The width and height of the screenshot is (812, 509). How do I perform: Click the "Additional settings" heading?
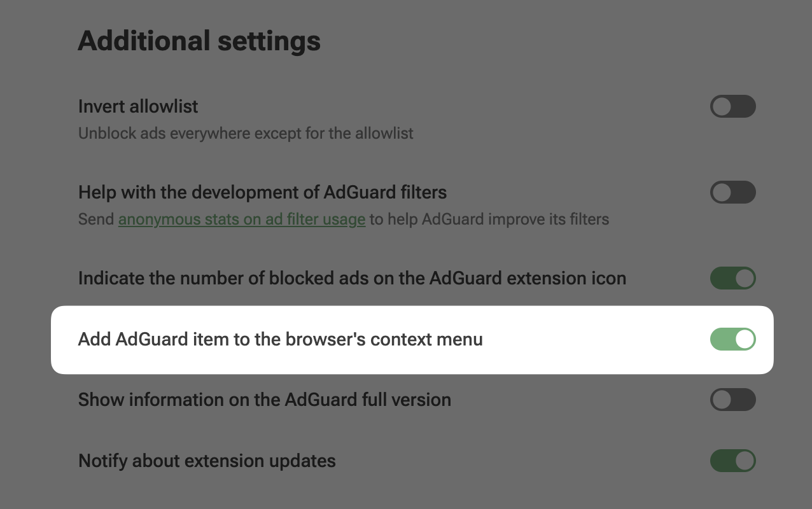[199, 40]
